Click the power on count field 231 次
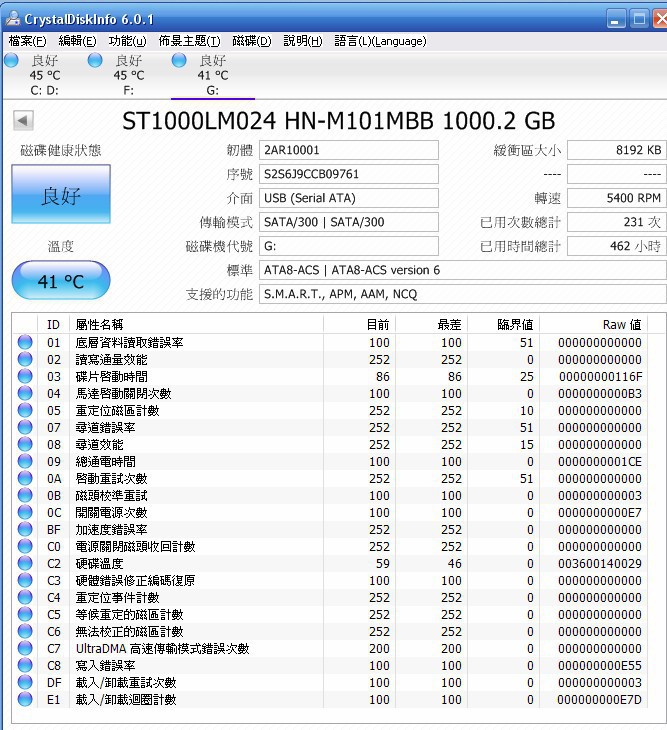The height and width of the screenshot is (730, 667). (x=617, y=222)
